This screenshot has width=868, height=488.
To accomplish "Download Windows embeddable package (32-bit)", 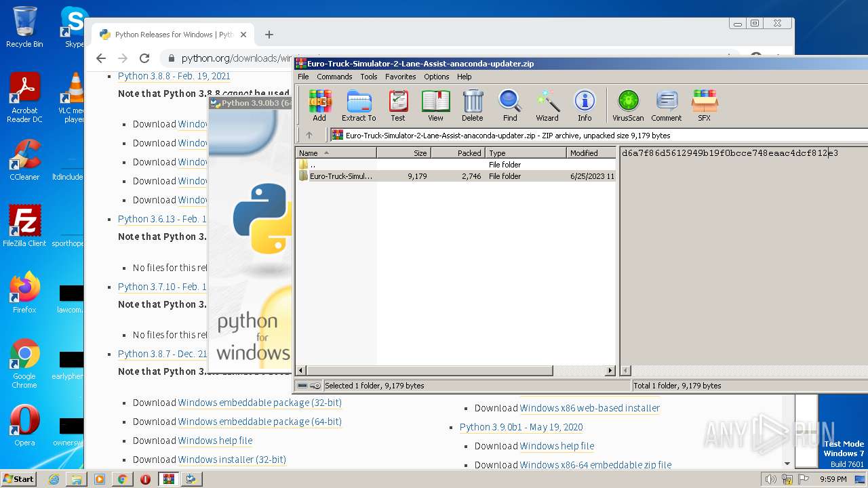I will [260, 403].
